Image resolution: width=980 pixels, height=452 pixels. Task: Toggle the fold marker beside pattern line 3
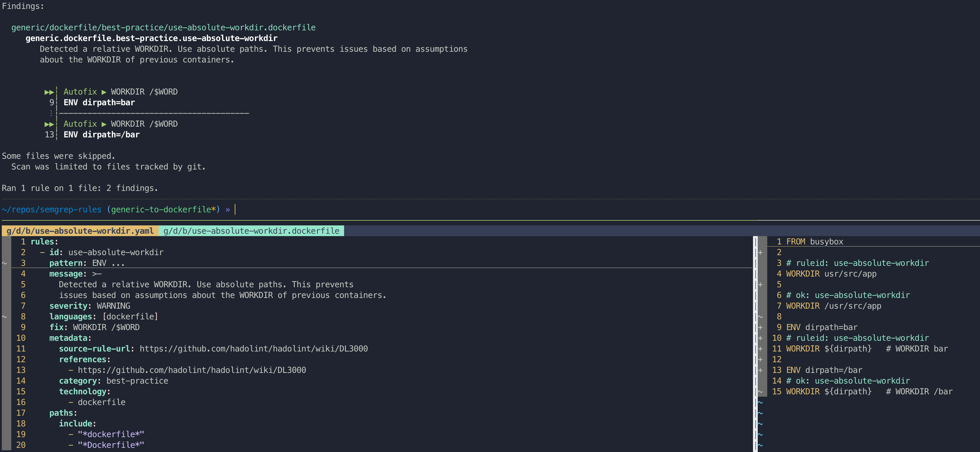pos(4,263)
